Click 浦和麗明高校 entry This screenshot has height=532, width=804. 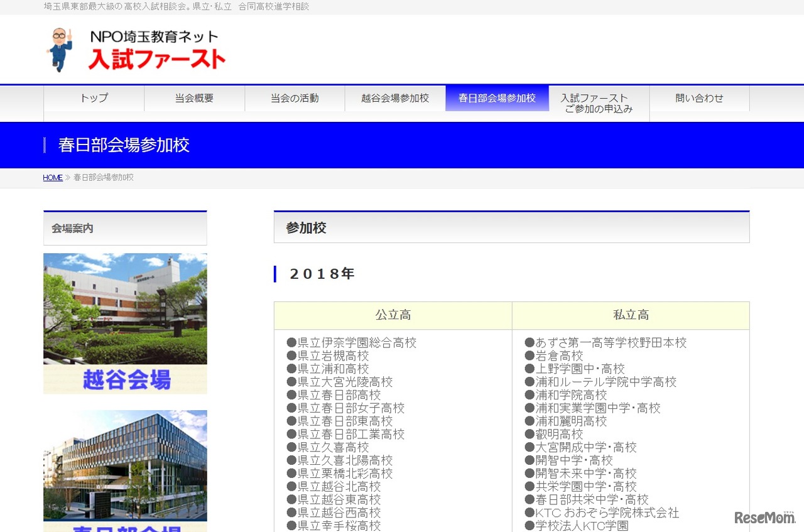(x=566, y=421)
